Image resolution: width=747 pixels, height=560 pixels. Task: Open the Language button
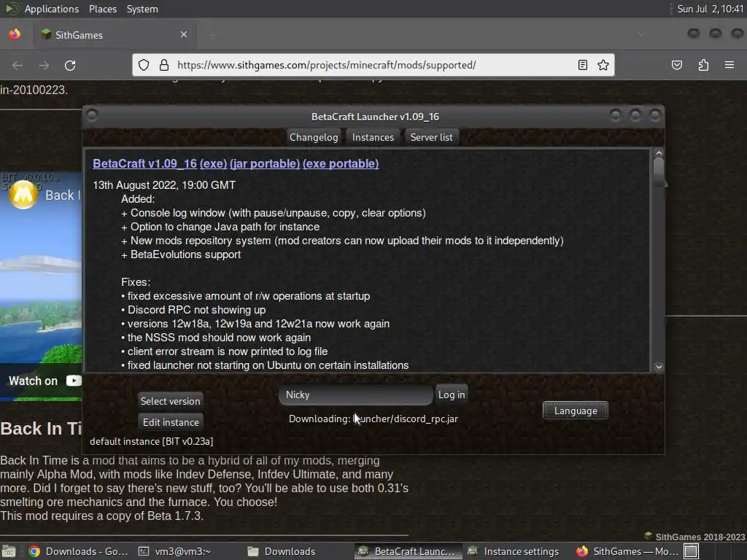[x=576, y=411]
